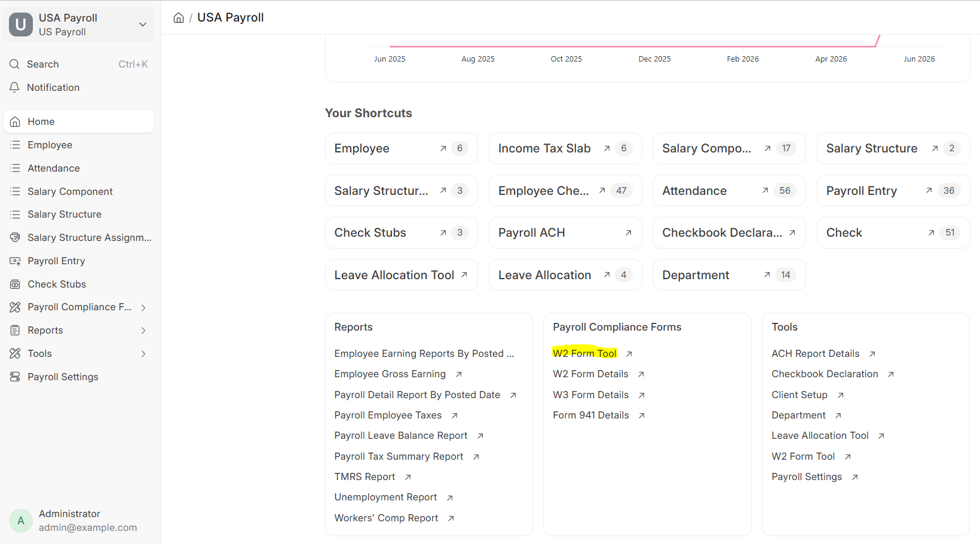
Task: Open the Check Stubs shortcut card
Action: (402, 233)
